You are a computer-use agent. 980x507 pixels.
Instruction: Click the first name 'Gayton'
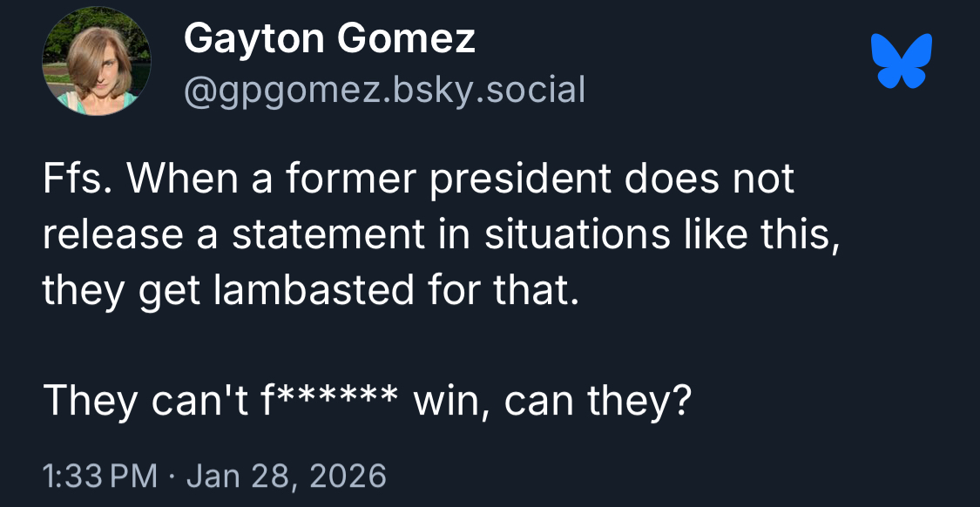click(254, 38)
